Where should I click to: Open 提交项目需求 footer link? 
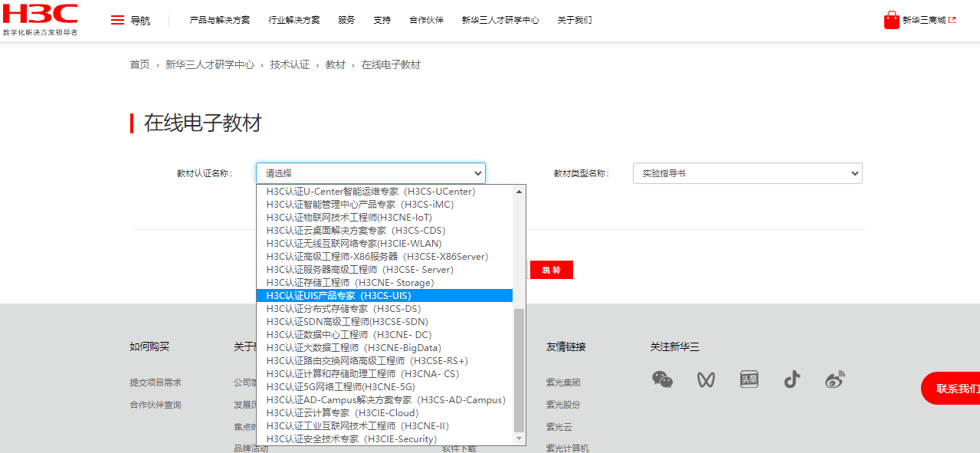tap(156, 382)
